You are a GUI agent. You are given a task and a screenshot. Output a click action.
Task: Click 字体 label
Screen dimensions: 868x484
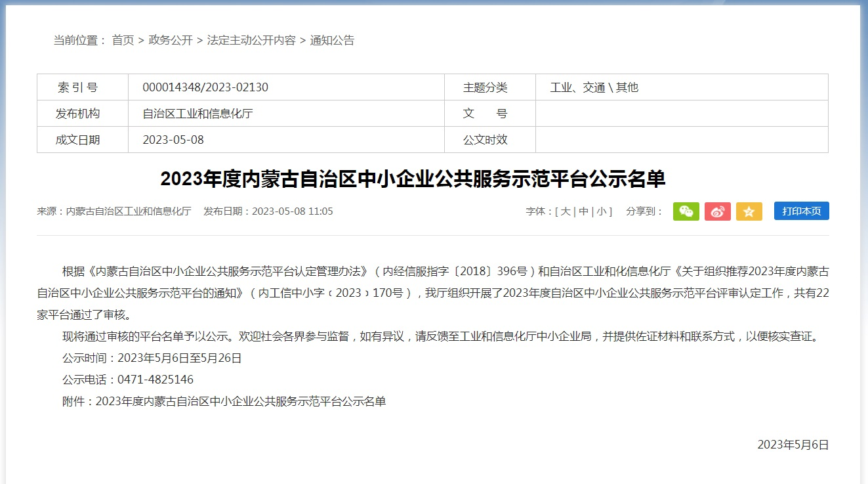(x=539, y=211)
